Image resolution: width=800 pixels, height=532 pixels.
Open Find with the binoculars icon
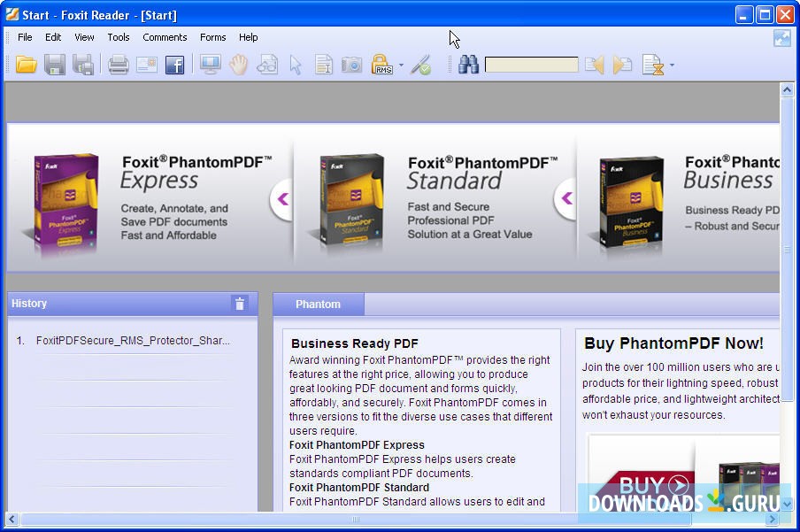pyautogui.click(x=468, y=64)
